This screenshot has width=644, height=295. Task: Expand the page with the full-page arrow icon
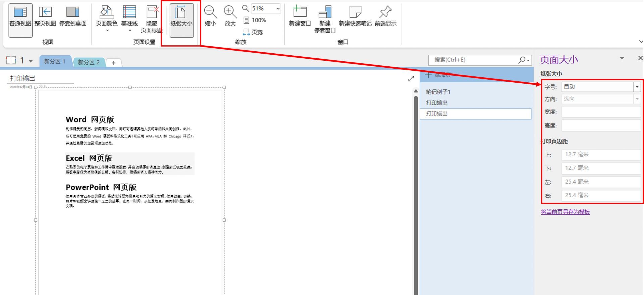411,78
